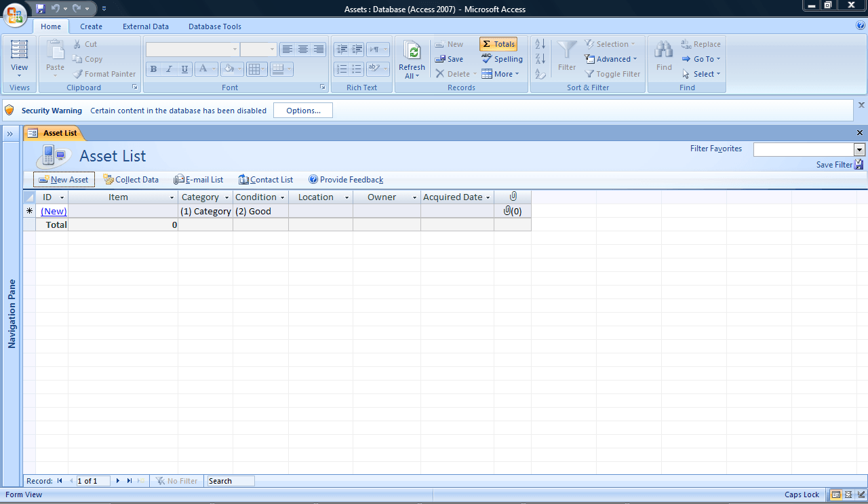The image size is (868, 504).
Task: Click the increase indent icon
Action: tap(357, 50)
